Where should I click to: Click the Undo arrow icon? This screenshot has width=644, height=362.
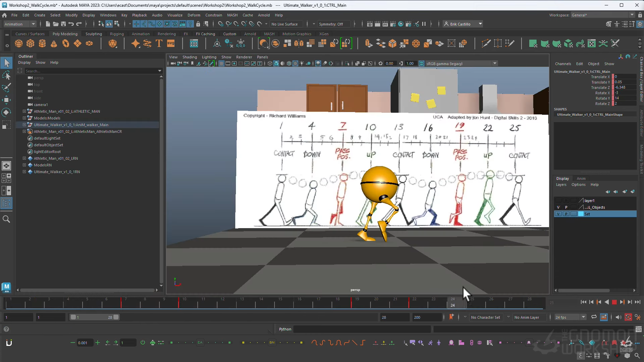tap(71, 24)
